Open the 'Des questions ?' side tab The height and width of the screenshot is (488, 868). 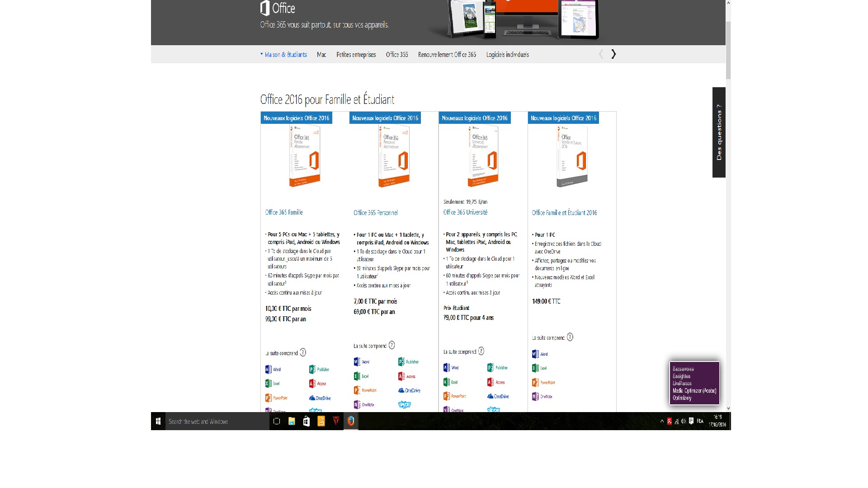[719, 132]
